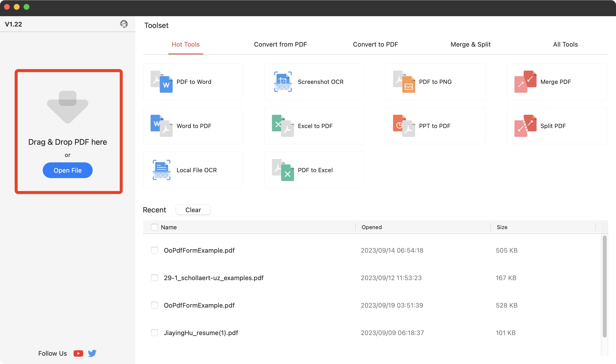Click the recent files vertical scrollbar

(604, 286)
